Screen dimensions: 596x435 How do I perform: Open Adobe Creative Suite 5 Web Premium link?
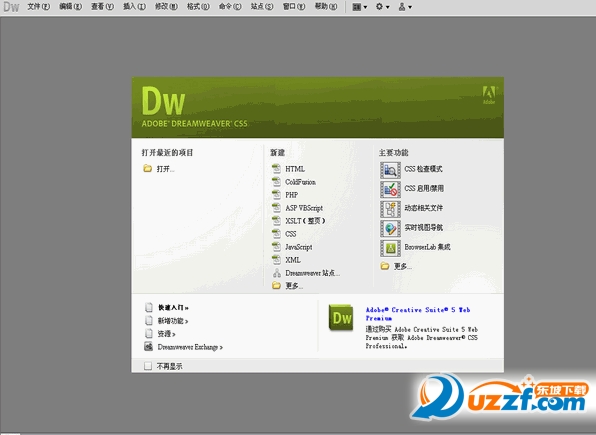pyautogui.click(x=418, y=314)
